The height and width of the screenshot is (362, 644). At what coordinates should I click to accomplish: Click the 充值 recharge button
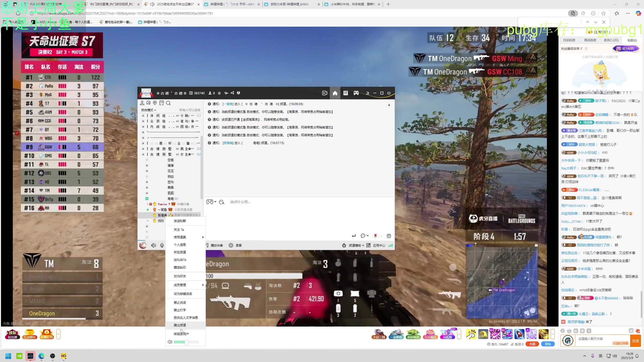[x=532, y=344]
